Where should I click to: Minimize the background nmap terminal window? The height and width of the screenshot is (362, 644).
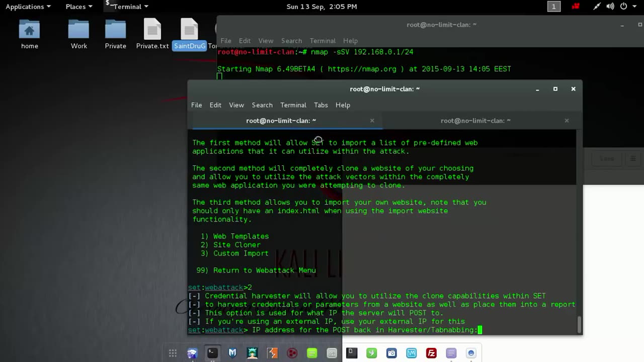622,25
